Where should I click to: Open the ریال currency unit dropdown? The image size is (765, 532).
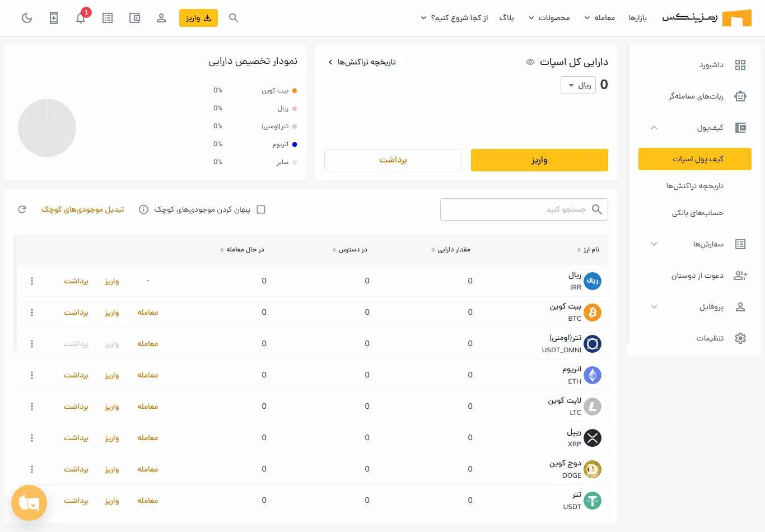pos(578,85)
